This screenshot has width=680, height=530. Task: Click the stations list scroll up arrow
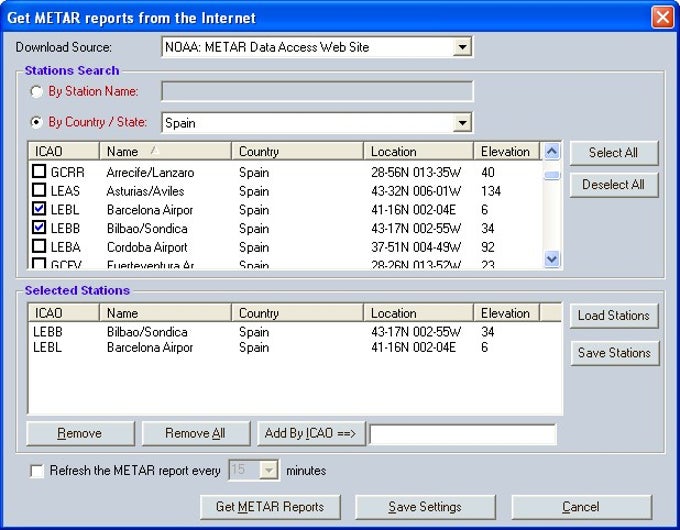pos(552,151)
